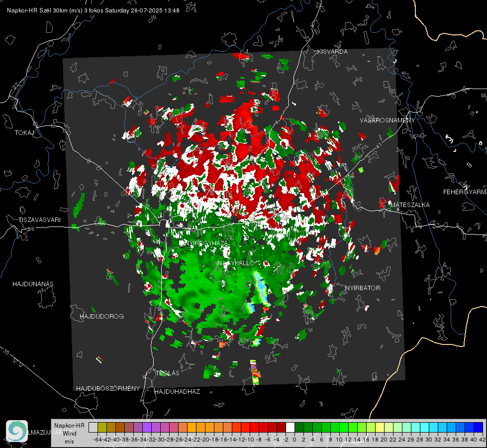Screen dimensions: 487x448
Task: Pick the white swatch between -2 and 0
Action: 290,427
